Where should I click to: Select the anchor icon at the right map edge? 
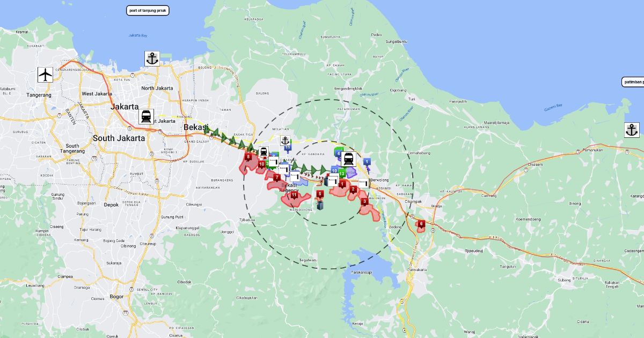point(632,130)
